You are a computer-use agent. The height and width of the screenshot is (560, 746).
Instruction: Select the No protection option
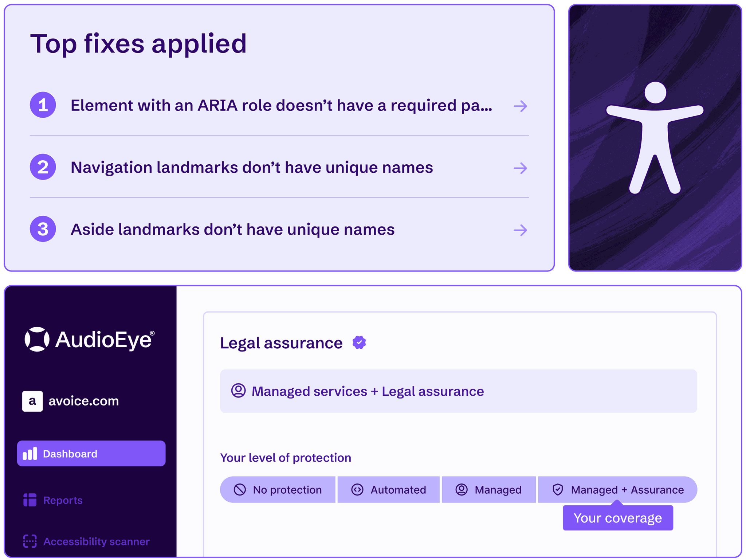click(278, 489)
